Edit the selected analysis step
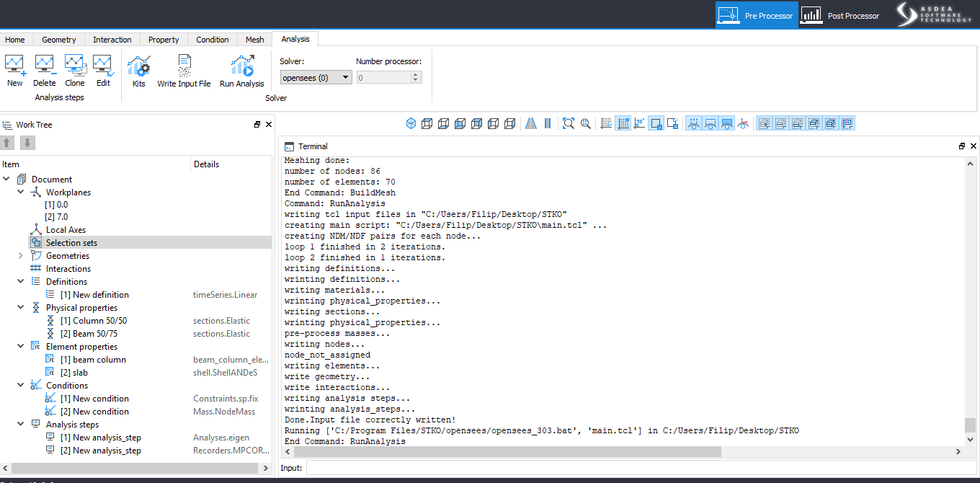This screenshot has width=980, height=483. pyautogui.click(x=103, y=71)
